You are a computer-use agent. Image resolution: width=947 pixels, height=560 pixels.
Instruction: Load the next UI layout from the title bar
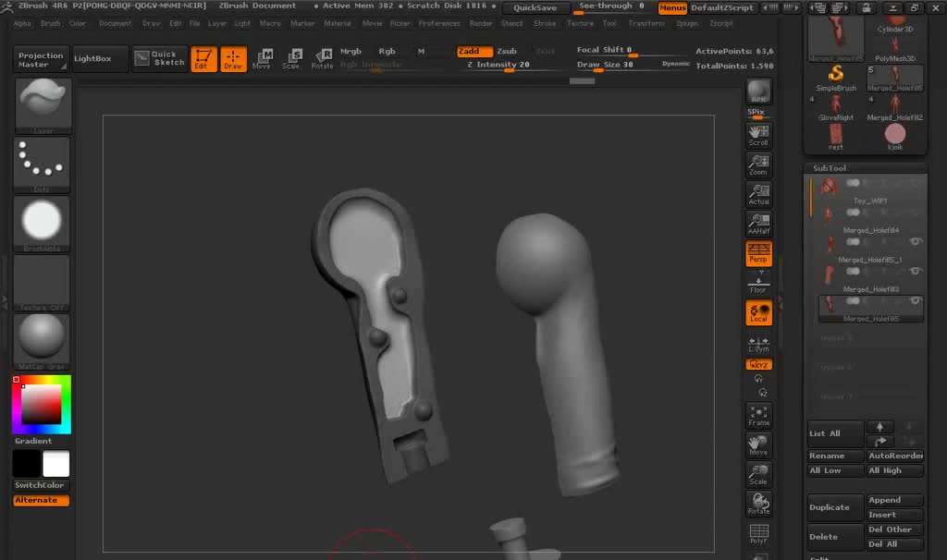click(x=839, y=7)
